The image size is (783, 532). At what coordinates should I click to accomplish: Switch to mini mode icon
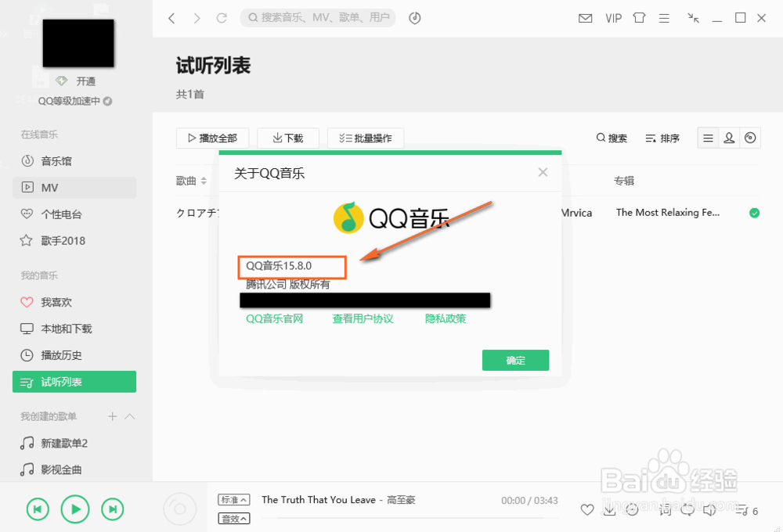pos(693,18)
